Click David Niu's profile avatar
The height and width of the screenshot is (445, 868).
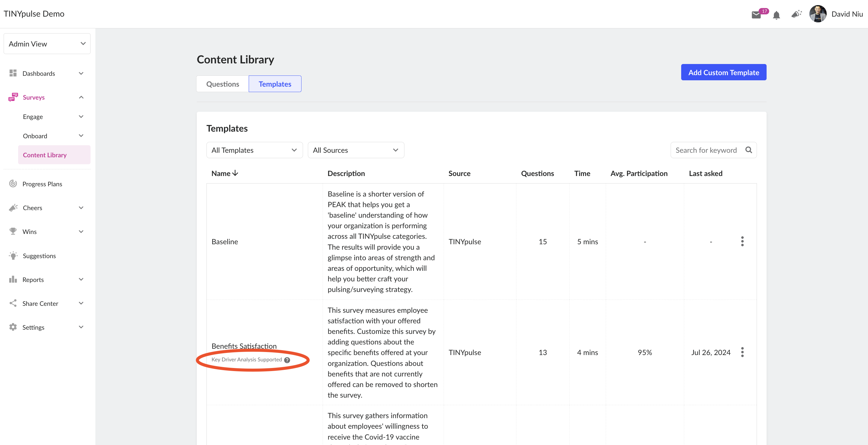click(818, 14)
